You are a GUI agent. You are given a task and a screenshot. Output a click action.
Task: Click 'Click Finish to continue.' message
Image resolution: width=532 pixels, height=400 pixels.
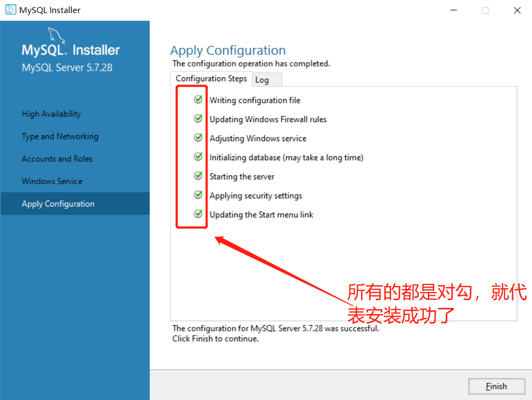216,338
